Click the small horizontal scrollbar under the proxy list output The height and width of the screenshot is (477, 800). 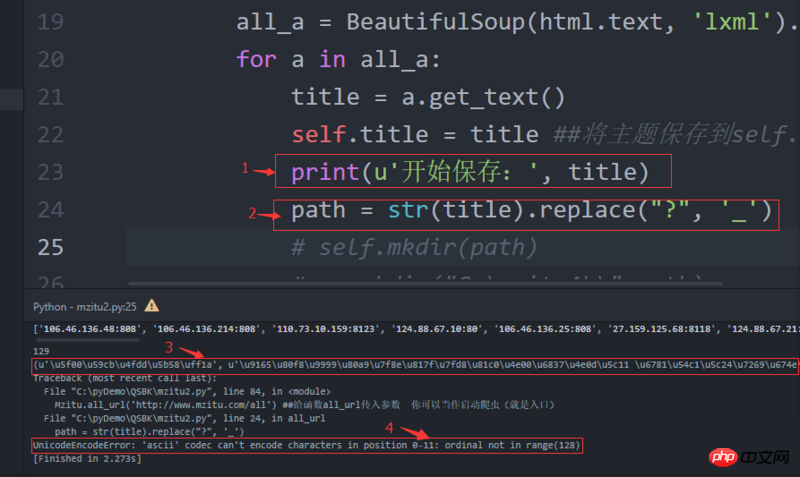coord(87,340)
